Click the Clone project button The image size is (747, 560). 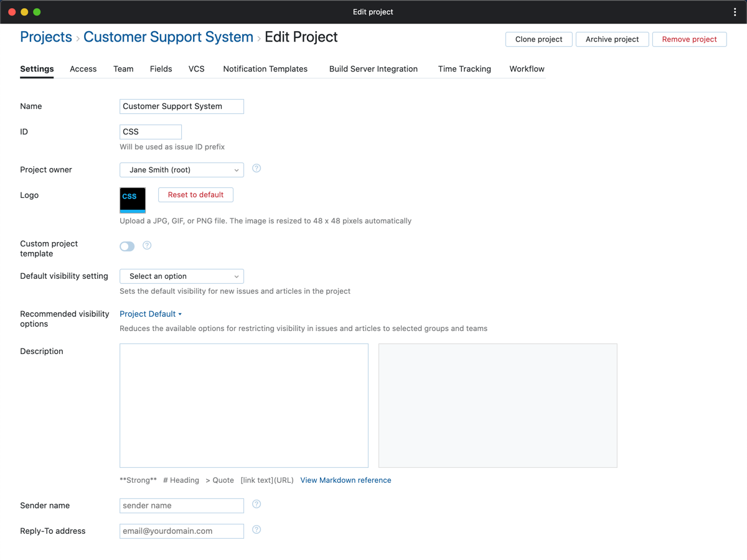539,39
